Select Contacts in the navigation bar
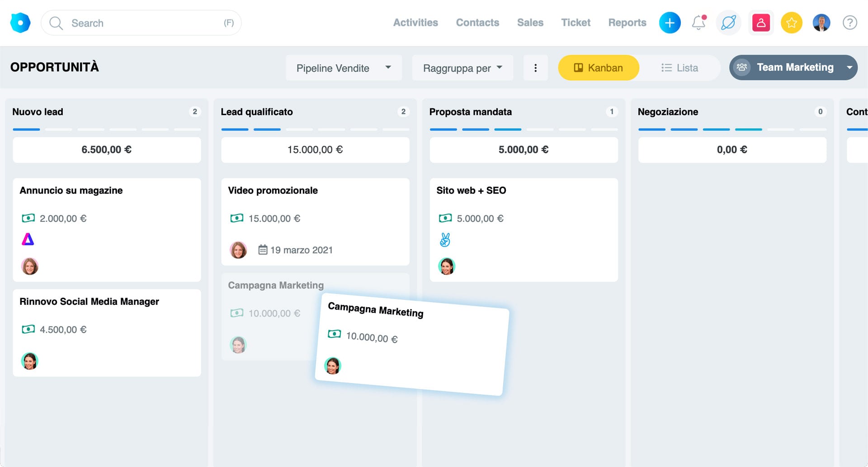 coord(477,23)
